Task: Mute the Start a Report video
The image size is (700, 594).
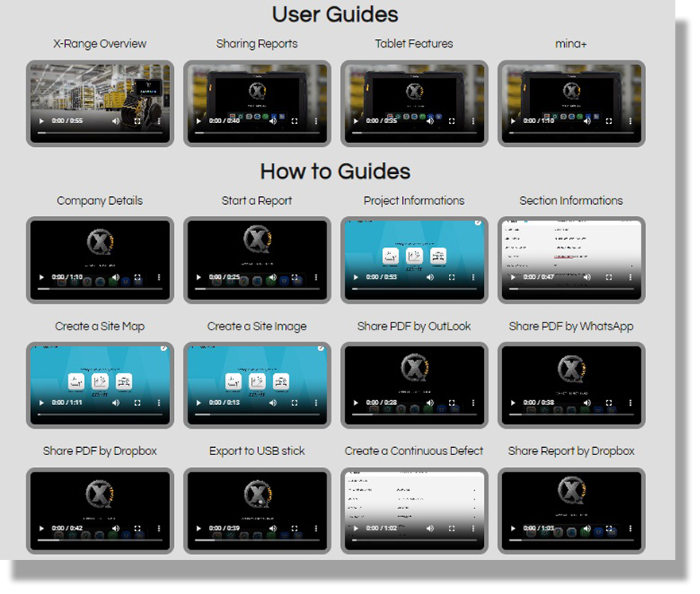Action: [x=273, y=278]
